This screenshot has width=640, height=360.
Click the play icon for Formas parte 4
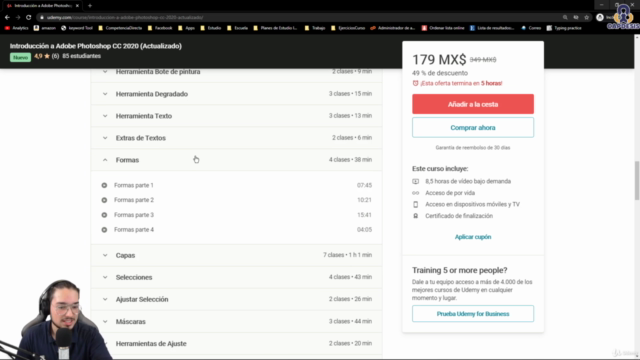104,230
